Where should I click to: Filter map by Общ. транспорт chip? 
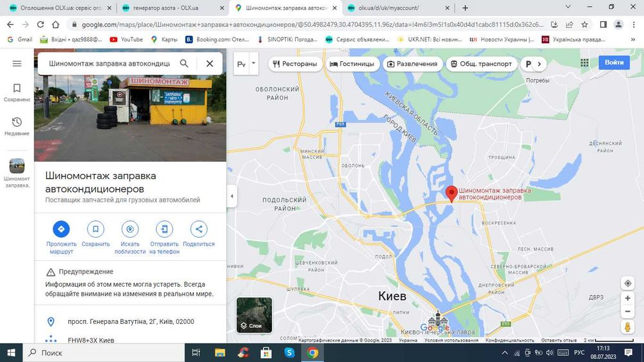[x=481, y=64]
